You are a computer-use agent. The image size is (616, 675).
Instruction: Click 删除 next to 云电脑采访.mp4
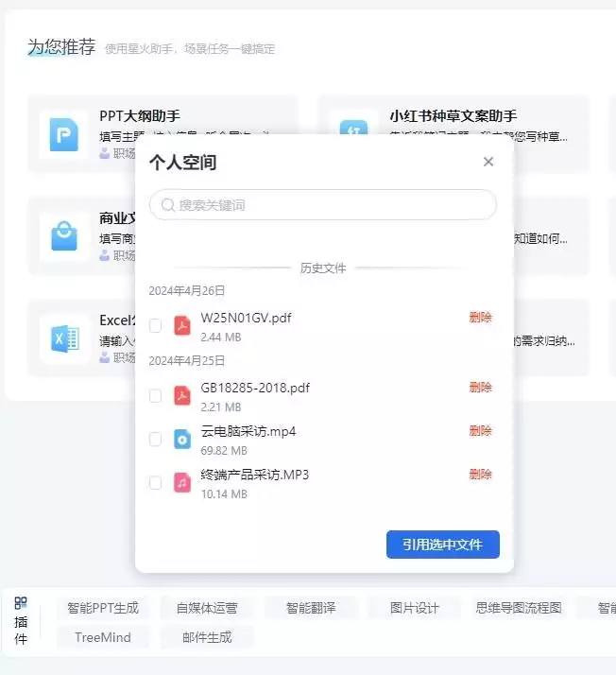click(x=481, y=431)
